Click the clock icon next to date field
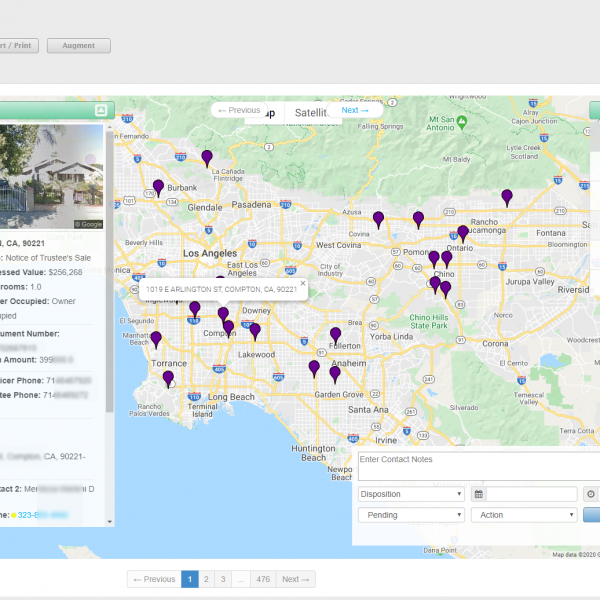Viewport: 600px width, 600px height. 590,494
